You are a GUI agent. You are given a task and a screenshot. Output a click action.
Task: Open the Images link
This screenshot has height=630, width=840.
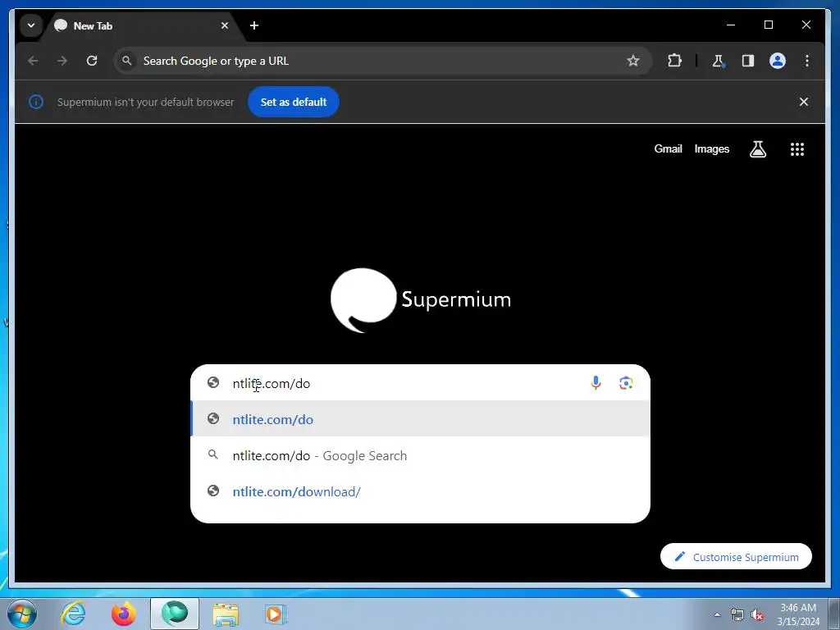[711, 149]
